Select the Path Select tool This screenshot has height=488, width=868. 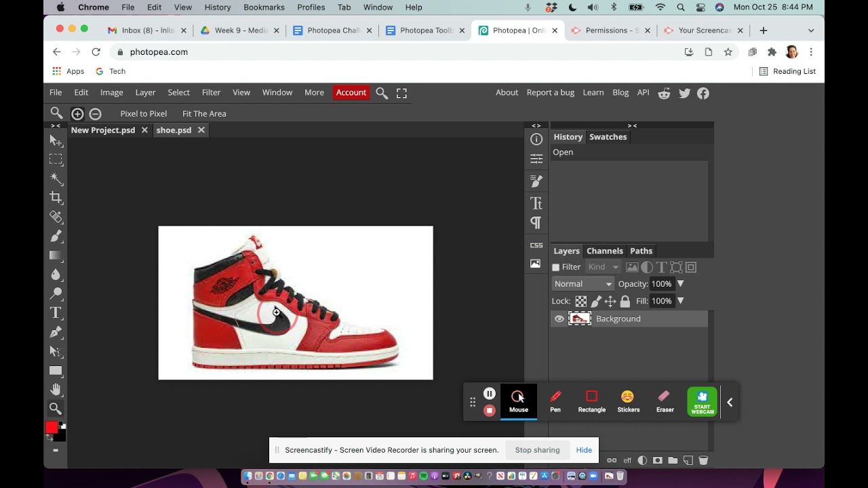(56, 351)
